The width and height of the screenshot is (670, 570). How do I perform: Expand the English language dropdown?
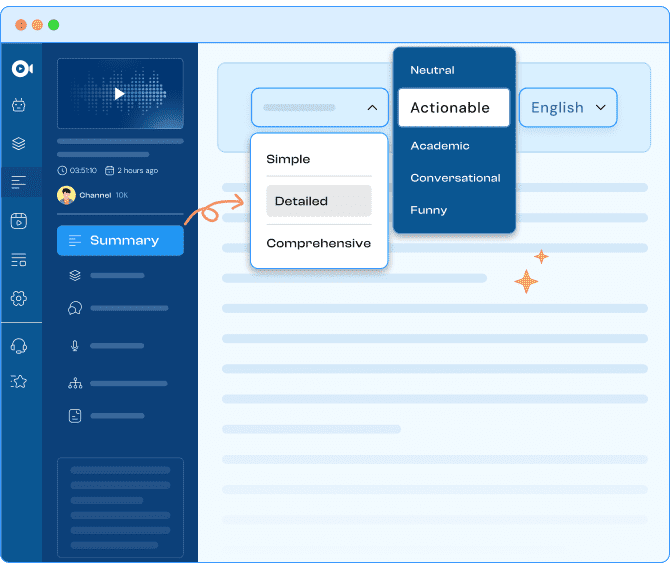click(568, 107)
